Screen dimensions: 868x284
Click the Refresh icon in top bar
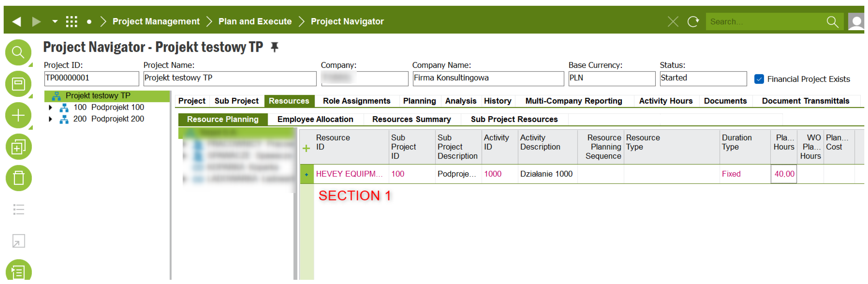click(693, 22)
